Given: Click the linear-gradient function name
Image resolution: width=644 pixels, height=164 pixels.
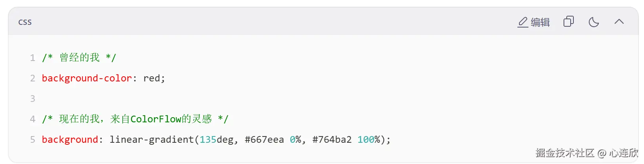Looking at the screenshot, I should click(151, 140).
